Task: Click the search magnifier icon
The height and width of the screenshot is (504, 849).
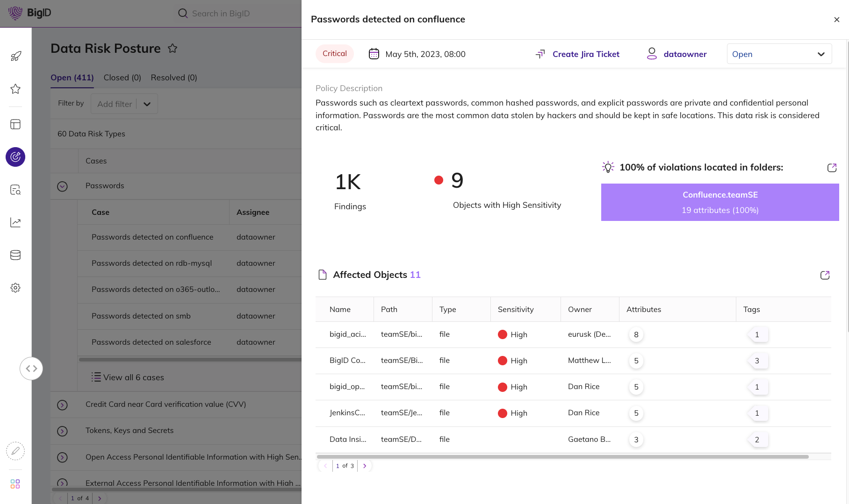Action: coord(183,14)
